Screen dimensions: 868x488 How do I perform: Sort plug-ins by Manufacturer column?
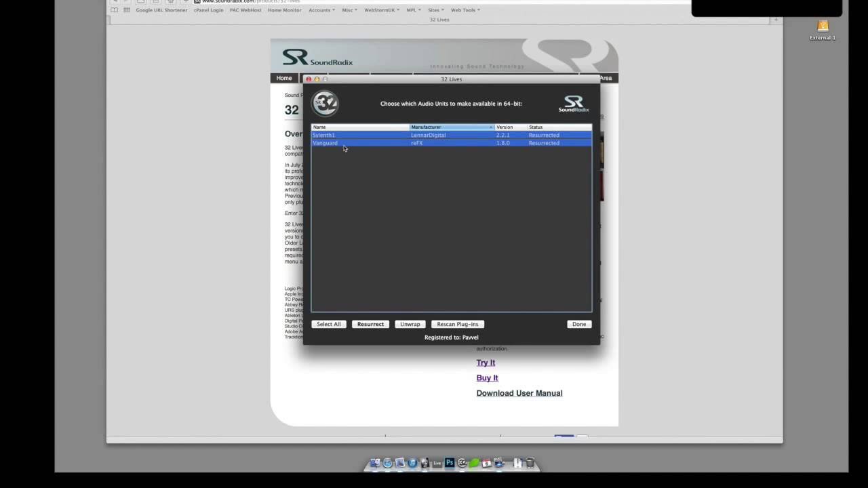[452, 127]
